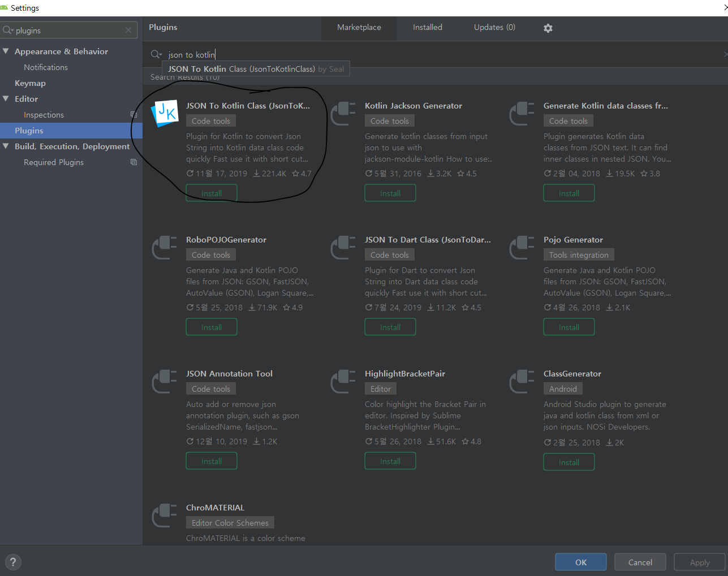The image size is (728, 576).
Task: Click the Kotlin Jackson Generator plug icon
Action: tap(343, 113)
